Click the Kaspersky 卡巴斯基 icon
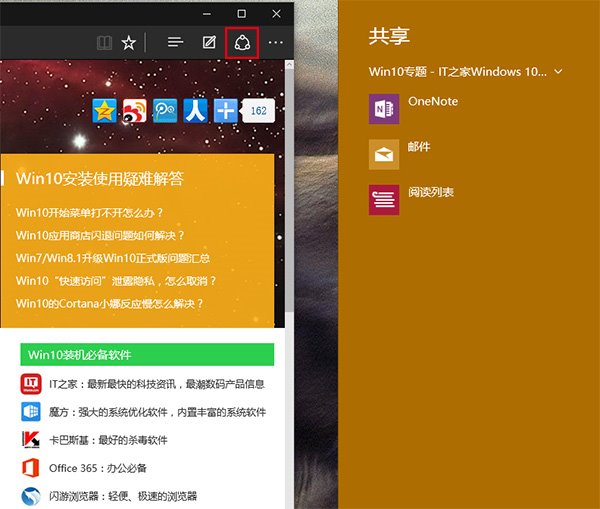Viewport: 600px width, 509px height. coord(31,440)
